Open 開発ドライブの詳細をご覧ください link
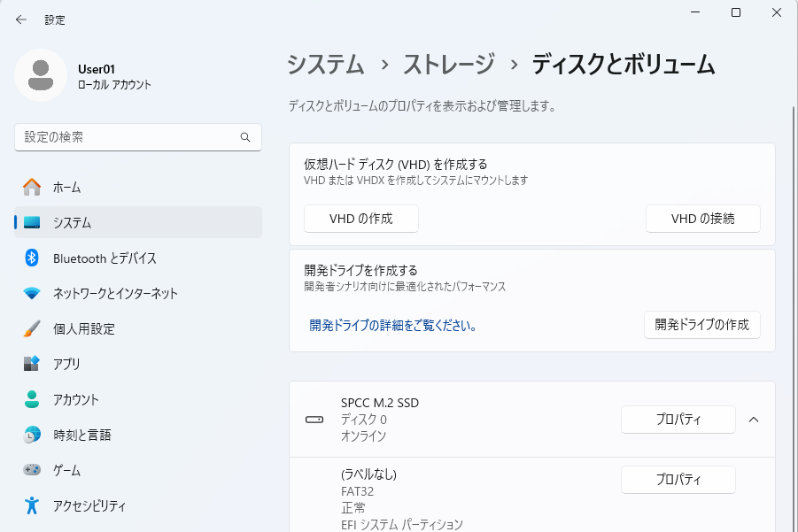The image size is (798, 532). point(393,325)
